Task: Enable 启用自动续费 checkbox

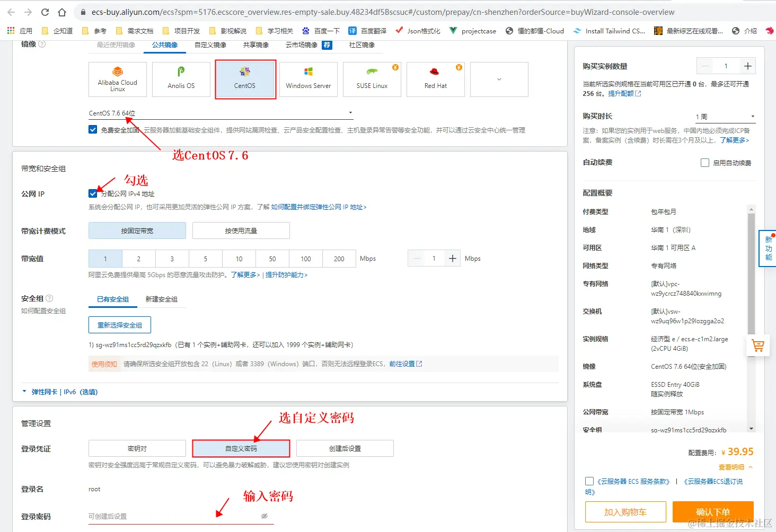Action: pyautogui.click(x=705, y=163)
